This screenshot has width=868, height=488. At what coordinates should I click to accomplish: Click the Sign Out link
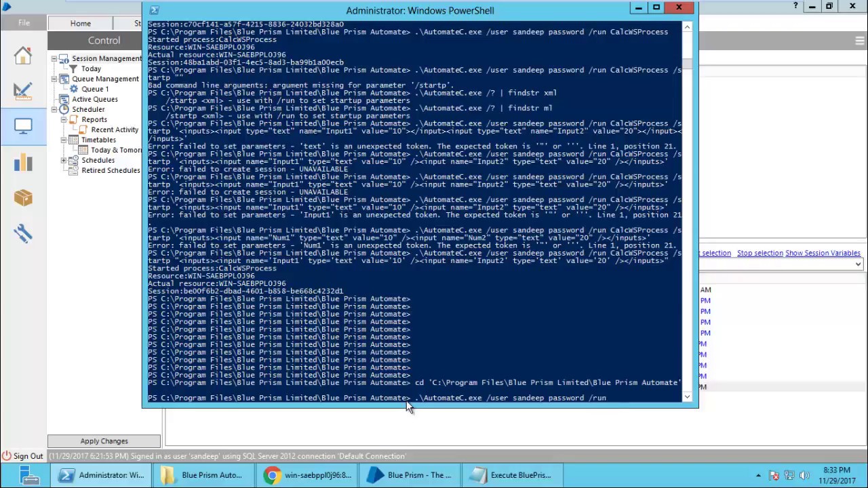click(x=28, y=456)
